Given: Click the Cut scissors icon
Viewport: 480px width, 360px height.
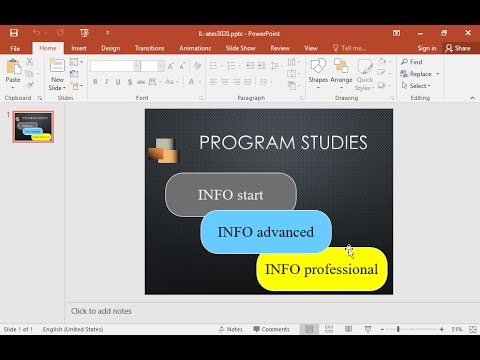Looking at the screenshot, I should click(x=30, y=62).
